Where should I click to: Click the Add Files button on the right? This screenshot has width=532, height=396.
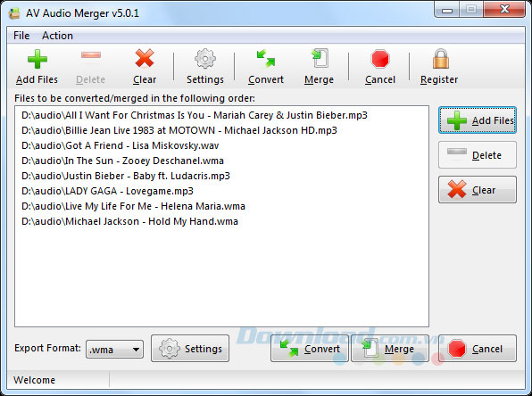click(x=478, y=120)
